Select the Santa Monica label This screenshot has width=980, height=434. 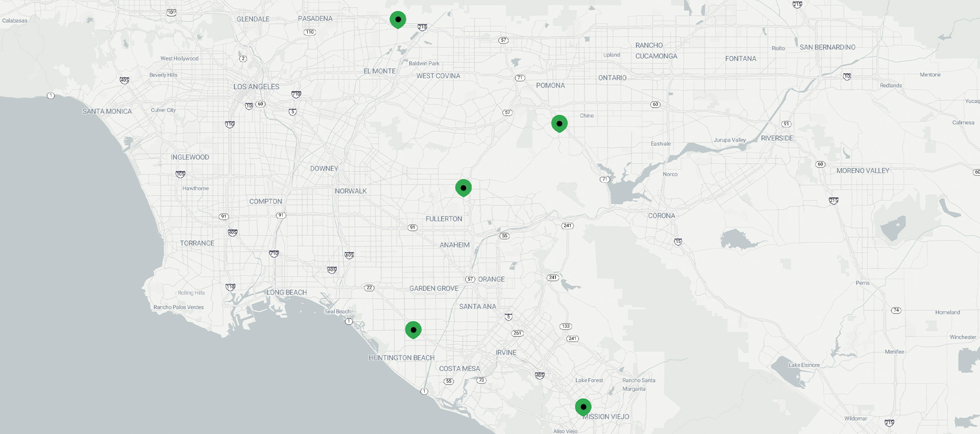tap(107, 111)
